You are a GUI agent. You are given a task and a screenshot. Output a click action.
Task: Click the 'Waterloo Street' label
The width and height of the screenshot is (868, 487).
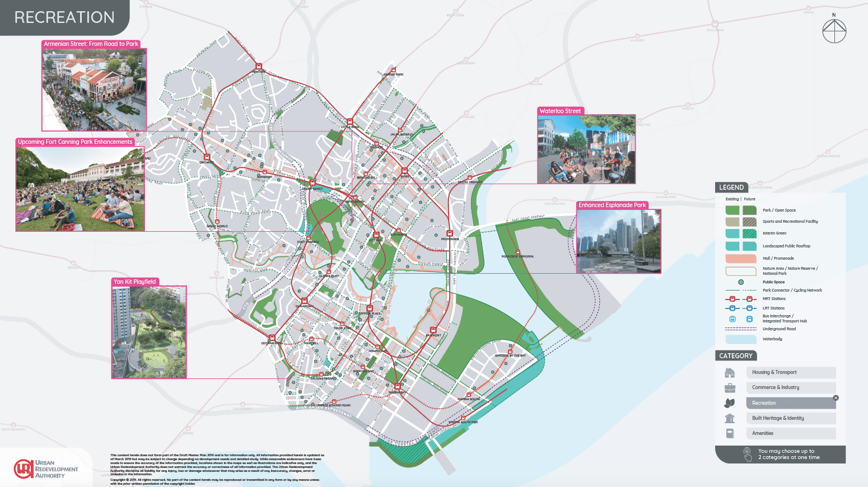[x=560, y=111]
